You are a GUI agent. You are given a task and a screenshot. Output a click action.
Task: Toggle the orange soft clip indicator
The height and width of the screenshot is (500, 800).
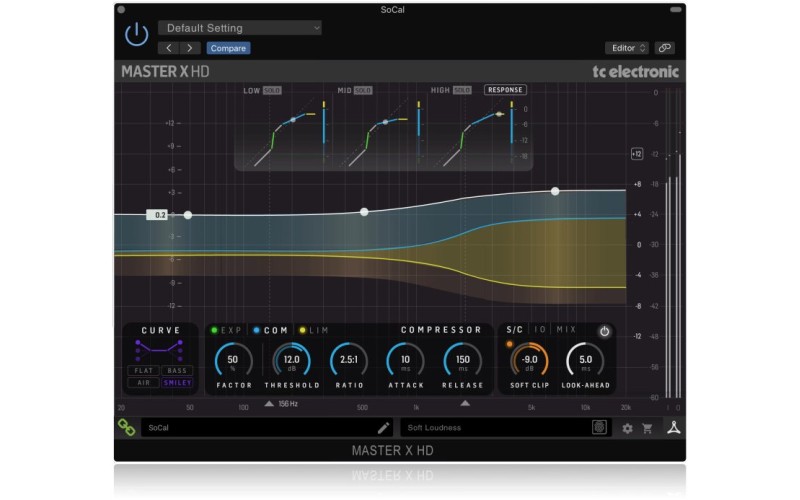(x=509, y=344)
